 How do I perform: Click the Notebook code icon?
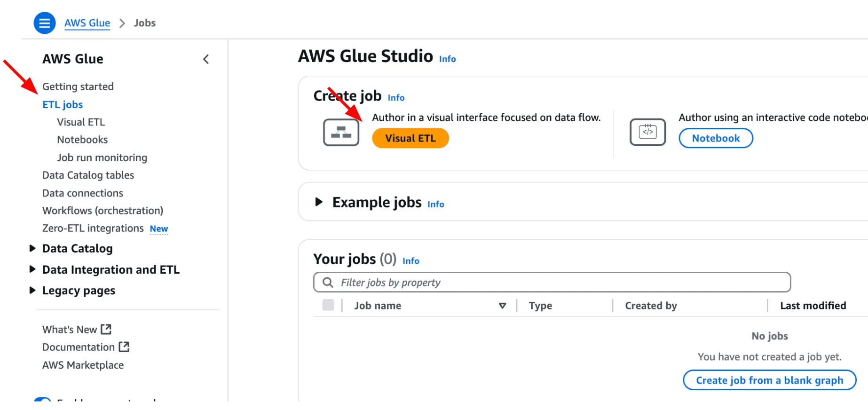pyautogui.click(x=647, y=132)
